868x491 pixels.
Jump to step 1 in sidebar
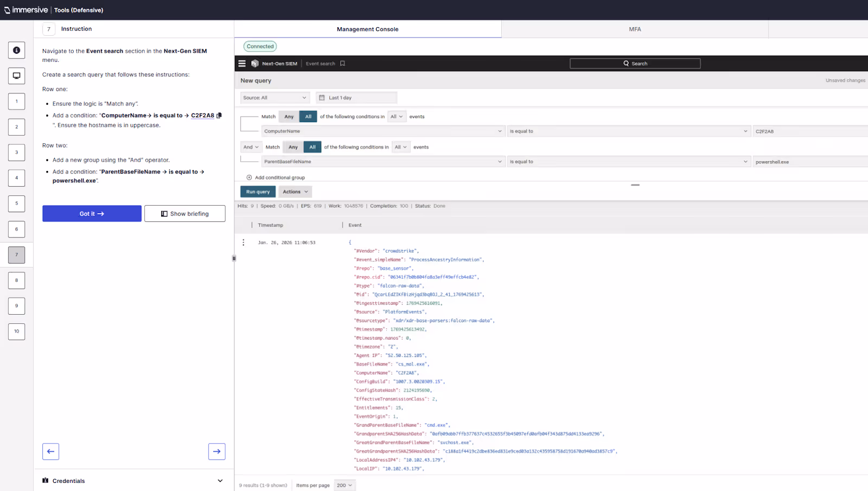(x=16, y=101)
